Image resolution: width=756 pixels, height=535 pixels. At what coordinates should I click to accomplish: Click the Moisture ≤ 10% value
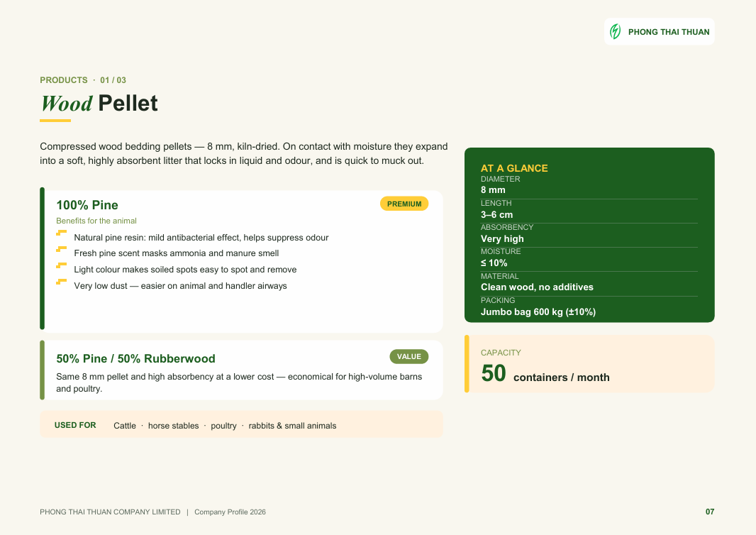click(x=494, y=263)
